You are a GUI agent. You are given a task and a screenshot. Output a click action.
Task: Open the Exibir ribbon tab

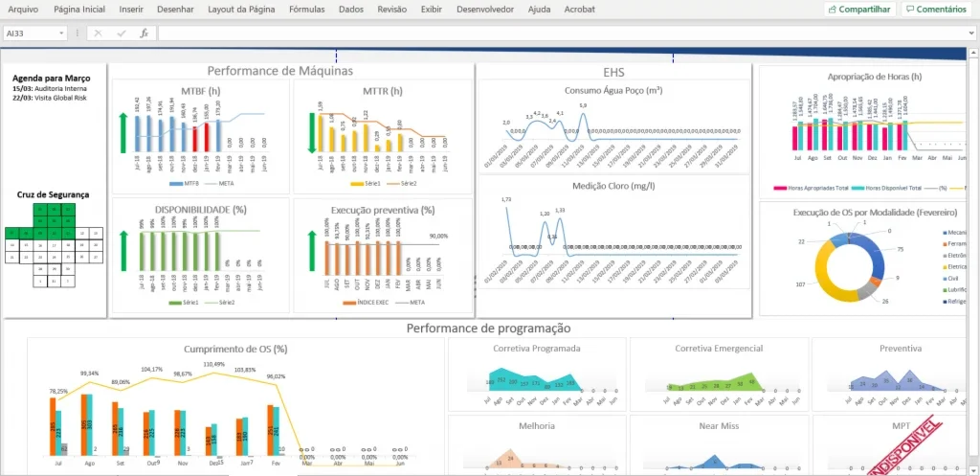click(432, 10)
